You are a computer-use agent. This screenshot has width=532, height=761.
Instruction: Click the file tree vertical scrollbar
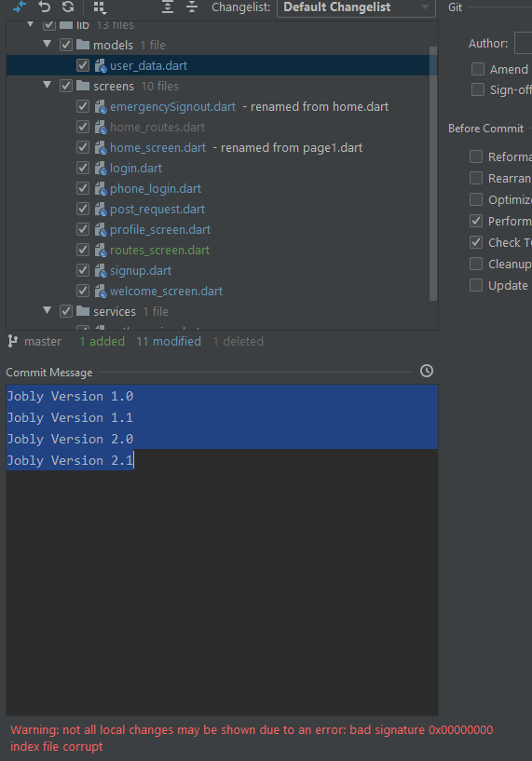(433, 174)
